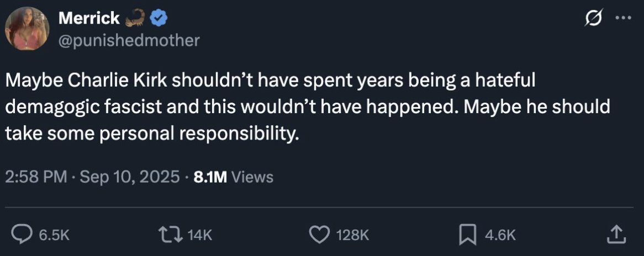Click the 128K likes count

pyautogui.click(x=352, y=236)
